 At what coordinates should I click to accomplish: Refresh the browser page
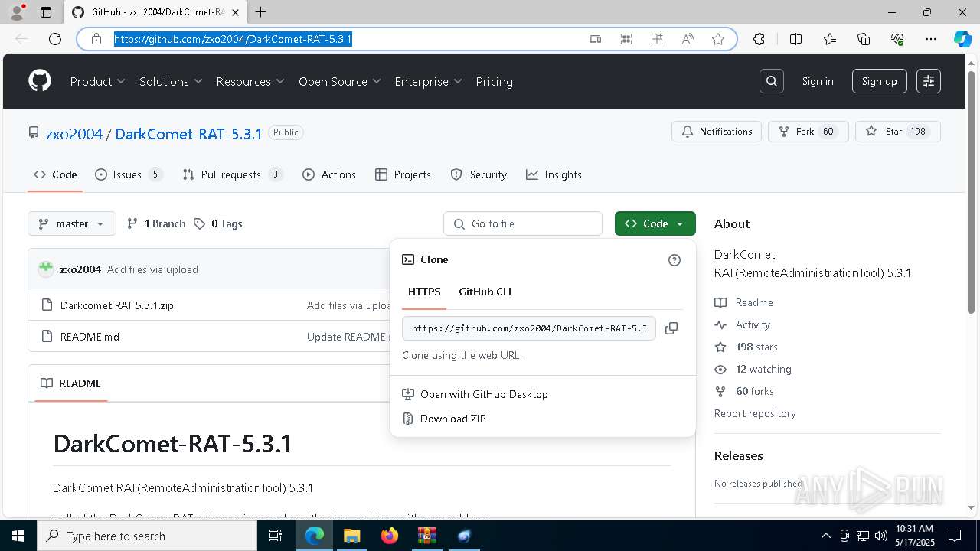55,39
